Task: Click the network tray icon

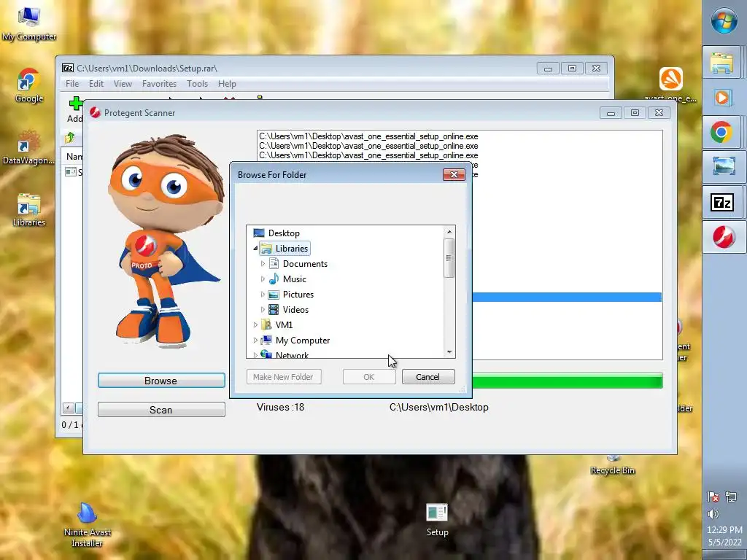Action: 731,497
